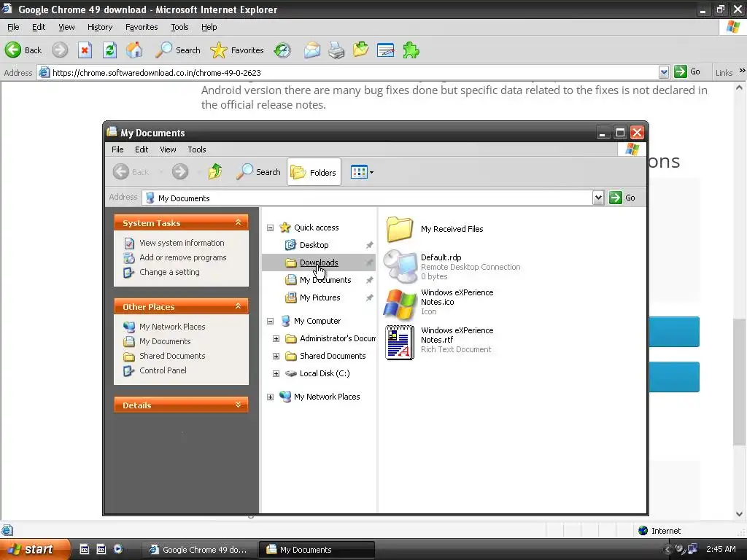Click the IE Forward arrow button
The image size is (747, 560).
pos(60,50)
